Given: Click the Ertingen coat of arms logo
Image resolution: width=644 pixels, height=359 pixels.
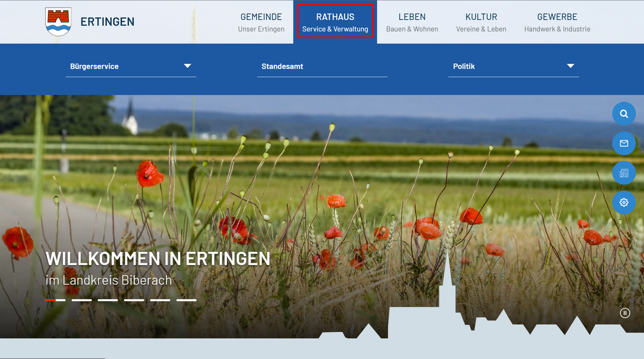Looking at the screenshot, I should pyautogui.click(x=58, y=22).
